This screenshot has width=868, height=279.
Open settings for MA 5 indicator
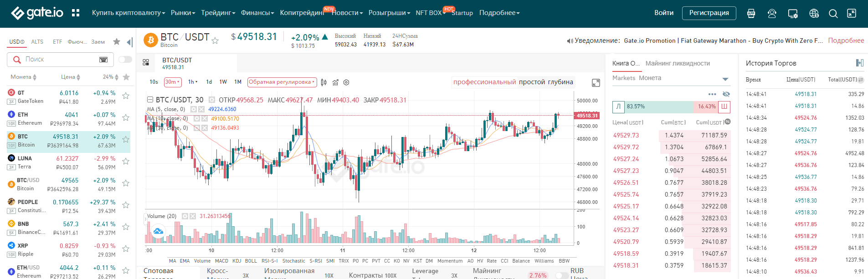pyautogui.click(x=194, y=109)
